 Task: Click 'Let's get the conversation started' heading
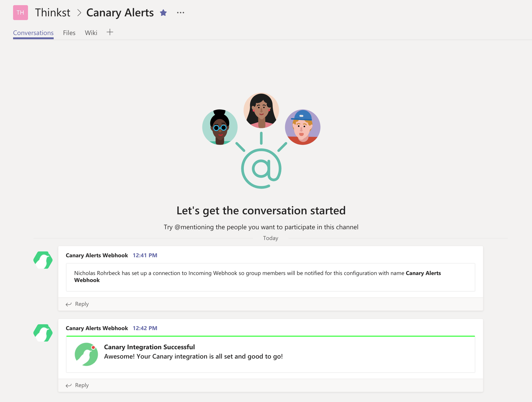point(261,211)
